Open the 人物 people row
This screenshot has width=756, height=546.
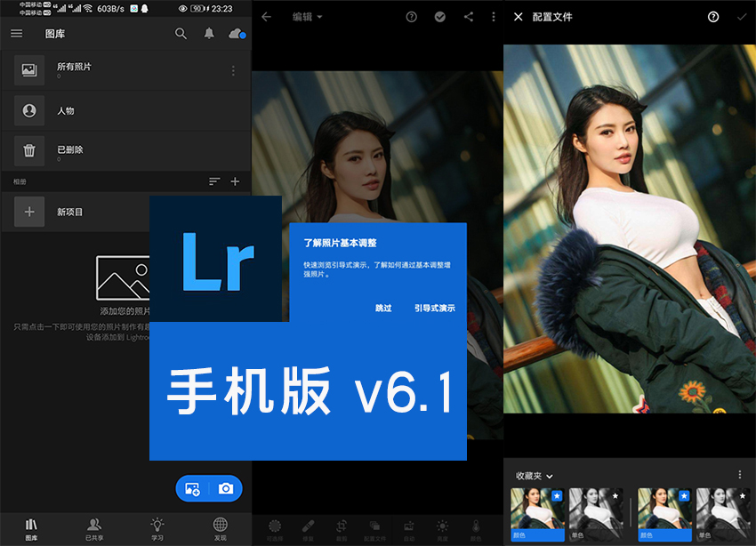coord(126,110)
